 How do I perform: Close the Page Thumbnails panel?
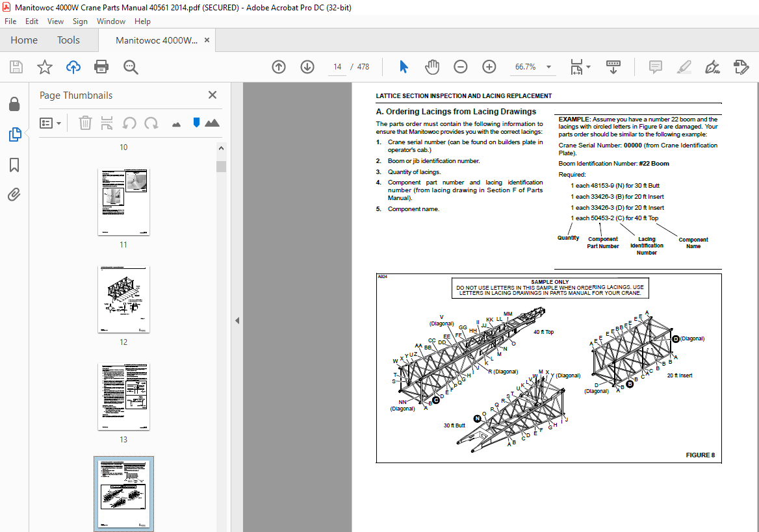coord(212,95)
